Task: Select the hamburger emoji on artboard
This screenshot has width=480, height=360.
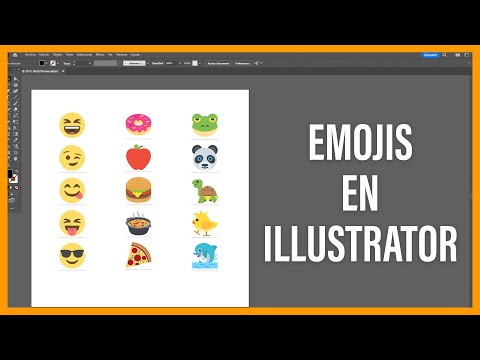Action: click(x=138, y=190)
